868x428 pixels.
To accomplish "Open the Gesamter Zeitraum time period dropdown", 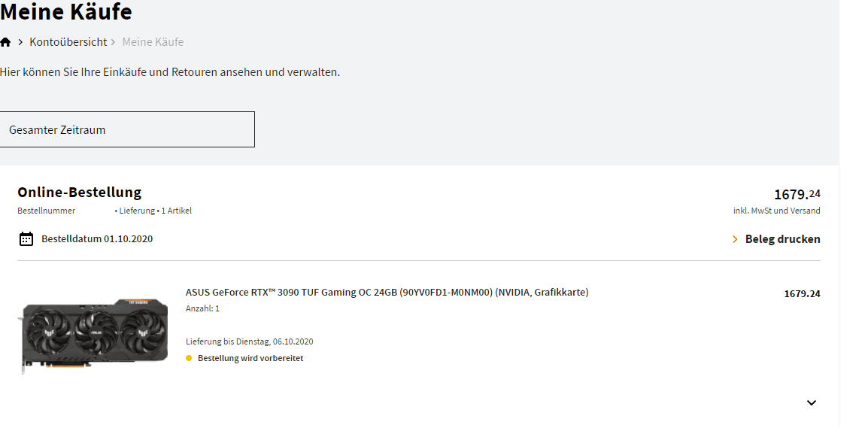I will [x=127, y=129].
